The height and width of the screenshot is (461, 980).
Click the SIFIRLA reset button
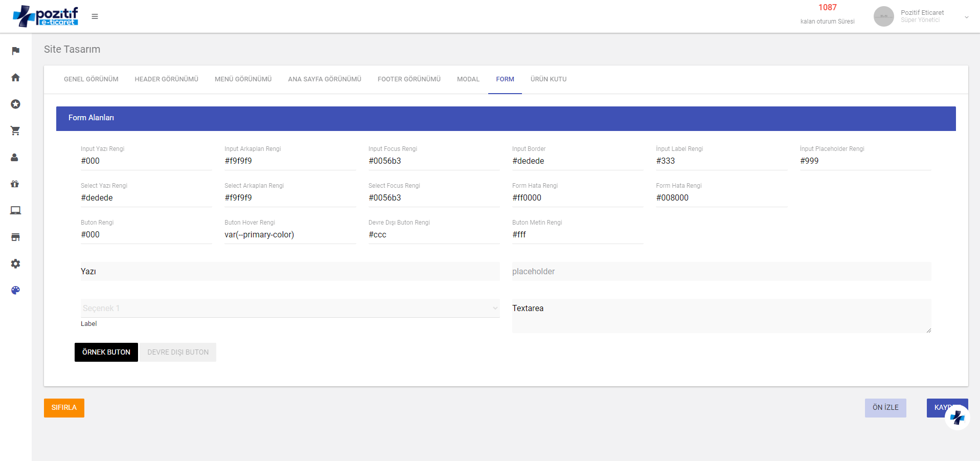pos(64,408)
